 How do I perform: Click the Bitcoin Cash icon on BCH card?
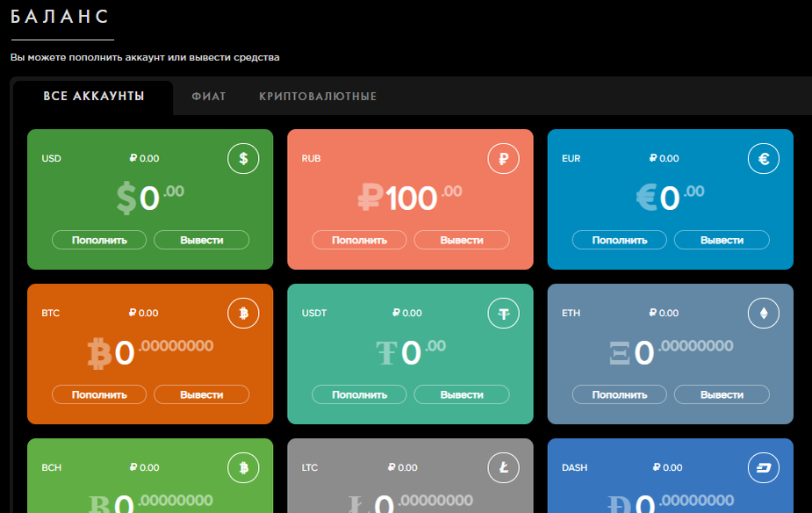[243, 467]
